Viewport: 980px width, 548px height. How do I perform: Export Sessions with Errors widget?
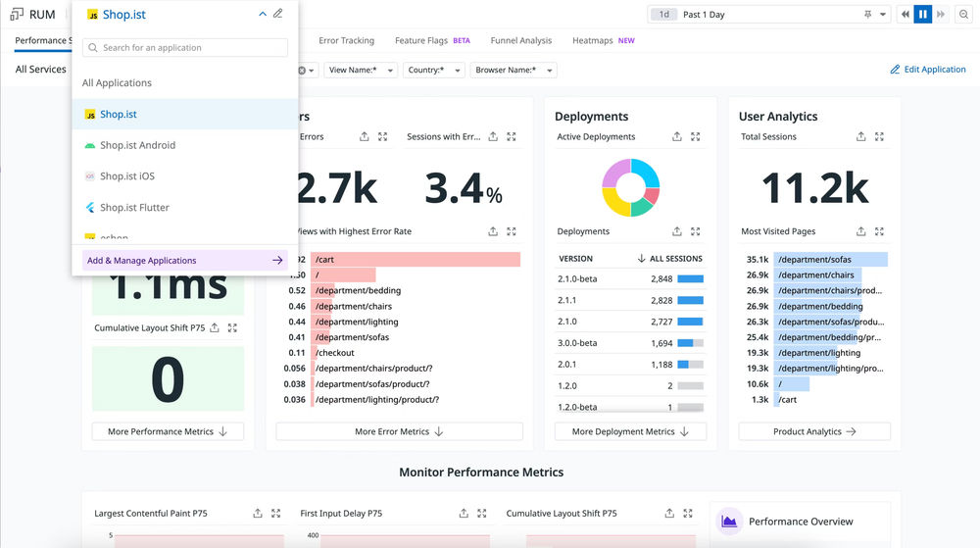pos(493,136)
